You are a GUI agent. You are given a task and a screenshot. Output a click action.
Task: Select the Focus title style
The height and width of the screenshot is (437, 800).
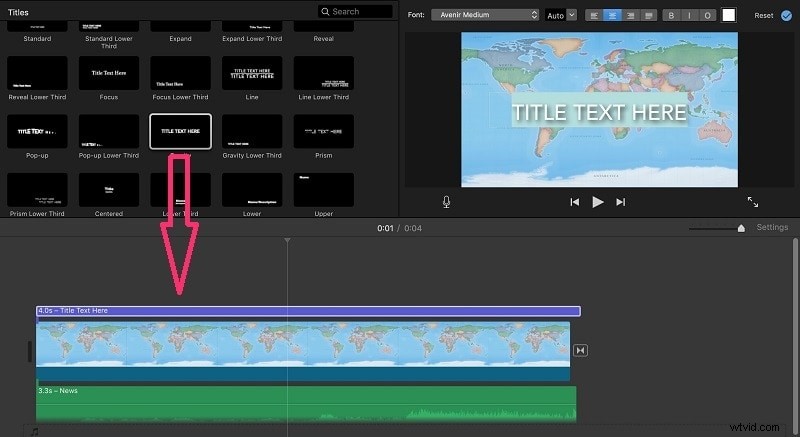[109, 73]
